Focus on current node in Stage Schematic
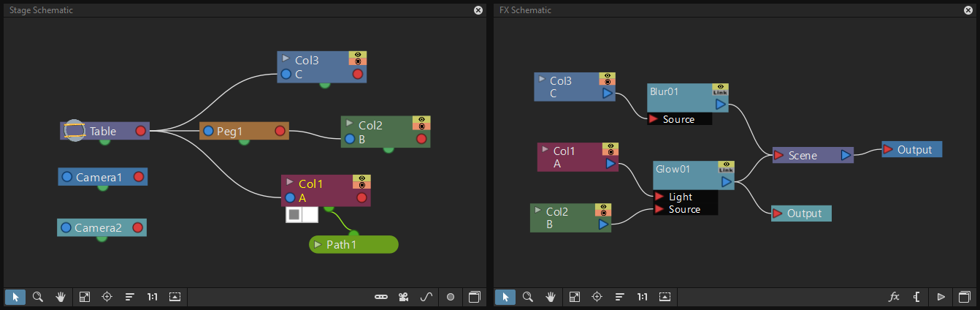Image resolution: width=980 pixels, height=310 pixels. (107, 297)
